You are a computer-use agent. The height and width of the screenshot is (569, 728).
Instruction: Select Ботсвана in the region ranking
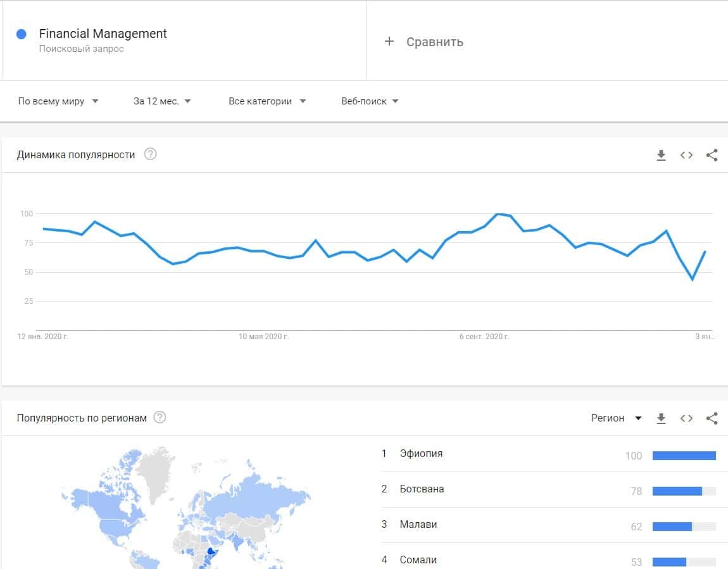coord(422,489)
